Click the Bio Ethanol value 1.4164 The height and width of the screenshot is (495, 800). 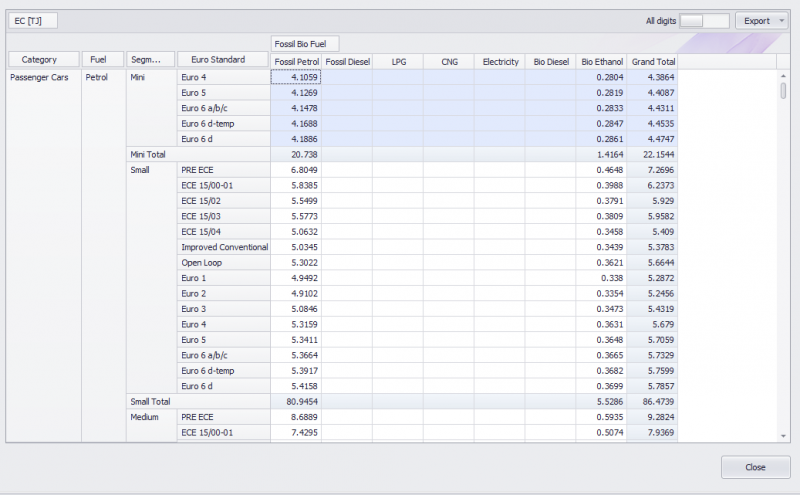click(x=601, y=155)
